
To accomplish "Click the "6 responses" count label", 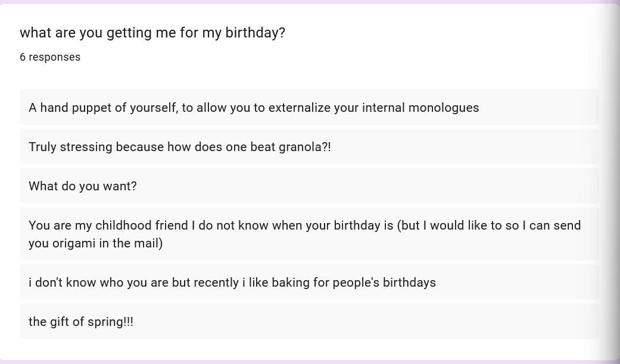I will point(50,57).
